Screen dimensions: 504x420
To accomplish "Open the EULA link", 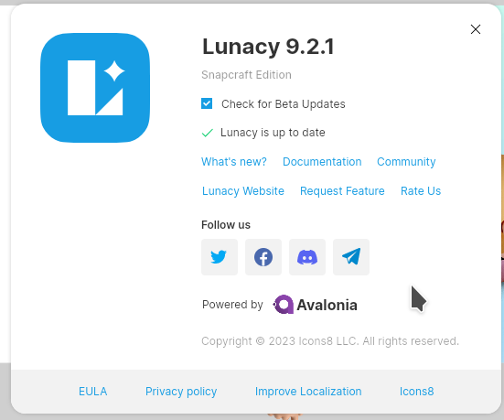I will click(x=93, y=392).
